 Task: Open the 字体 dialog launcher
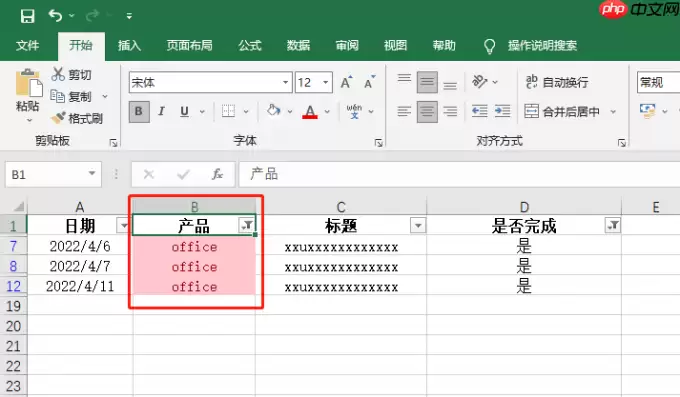[379, 143]
